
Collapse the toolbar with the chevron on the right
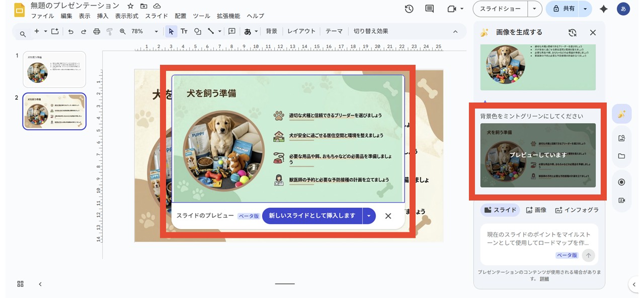[x=455, y=31]
